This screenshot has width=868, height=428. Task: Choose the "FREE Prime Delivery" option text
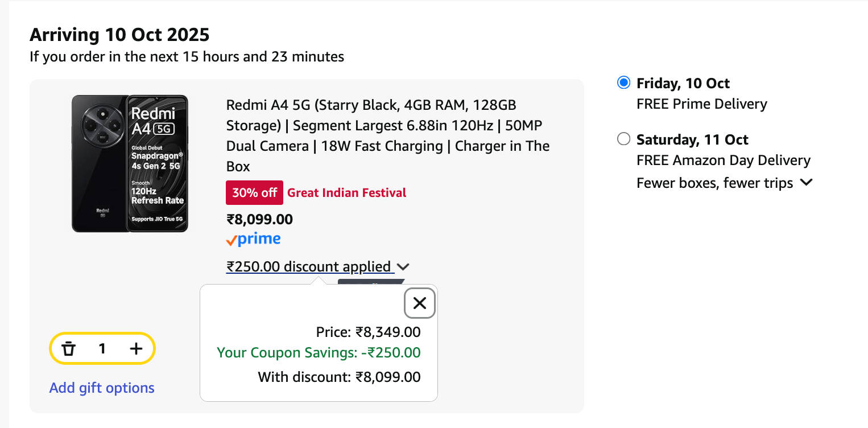(x=702, y=104)
